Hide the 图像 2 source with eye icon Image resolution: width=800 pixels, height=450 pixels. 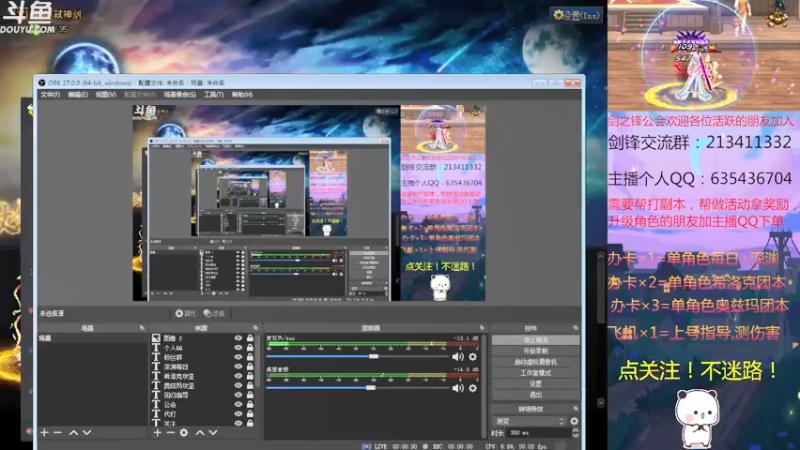point(238,338)
